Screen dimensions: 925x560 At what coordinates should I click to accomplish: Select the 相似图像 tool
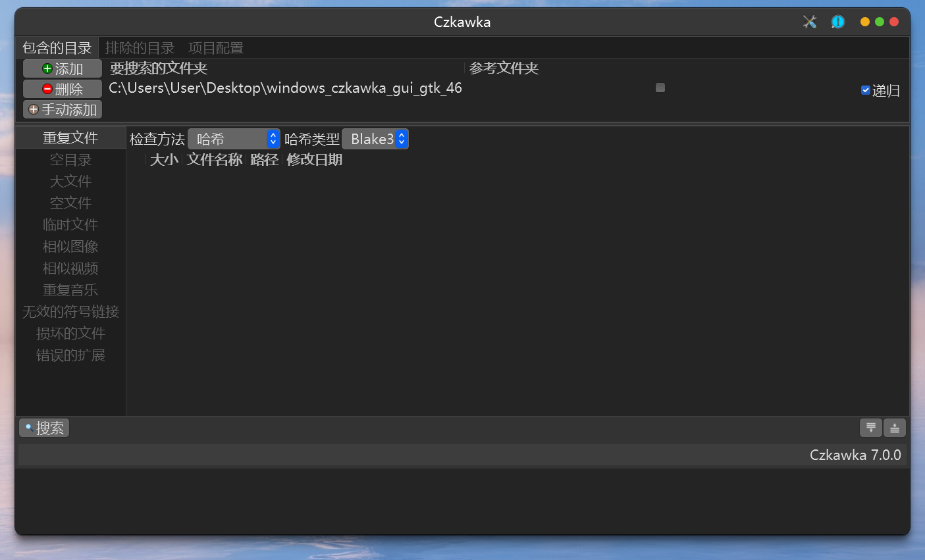(x=70, y=246)
